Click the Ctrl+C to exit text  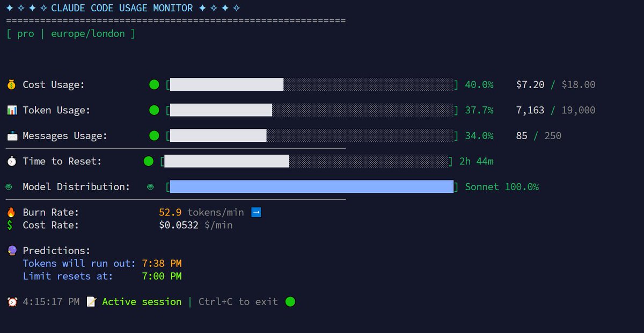tap(238, 302)
